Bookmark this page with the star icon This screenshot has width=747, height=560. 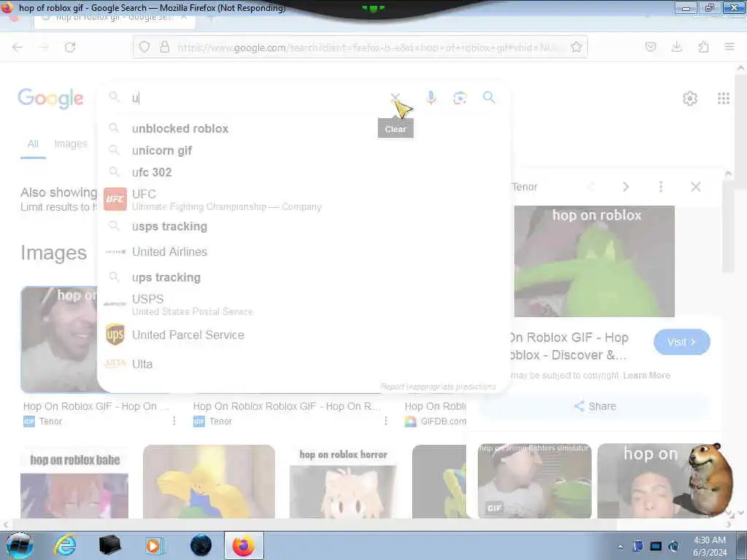click(x=576, y=47)
